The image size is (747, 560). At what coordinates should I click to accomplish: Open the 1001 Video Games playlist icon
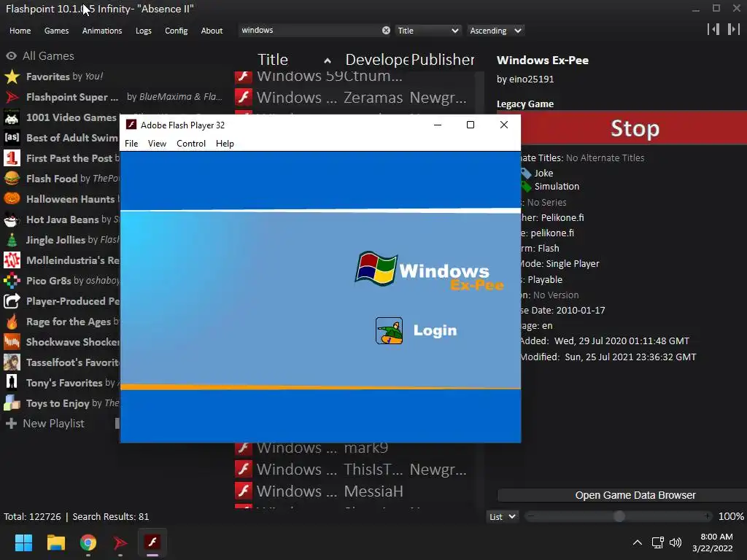(12, 117)
